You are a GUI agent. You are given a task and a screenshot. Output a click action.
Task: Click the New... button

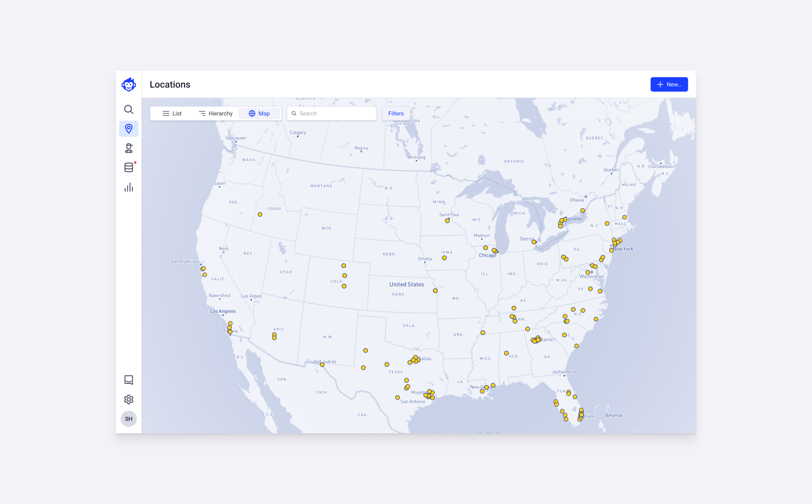669,85
